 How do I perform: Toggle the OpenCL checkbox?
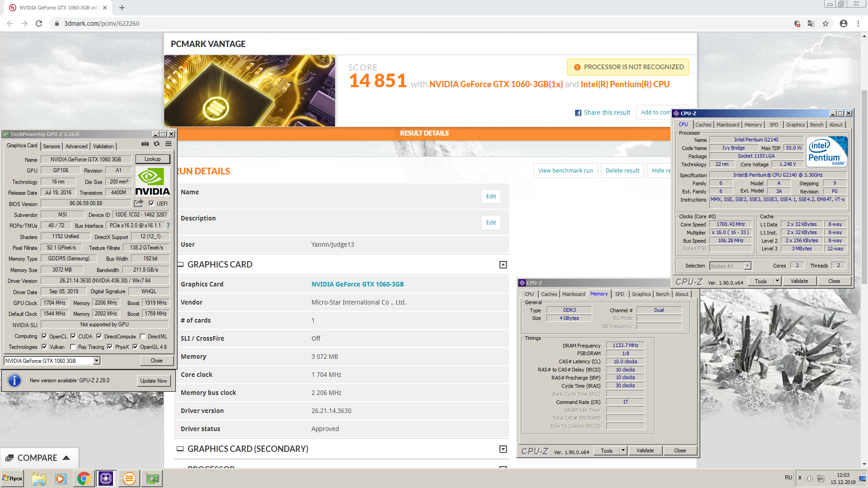(x=44, y=336)
